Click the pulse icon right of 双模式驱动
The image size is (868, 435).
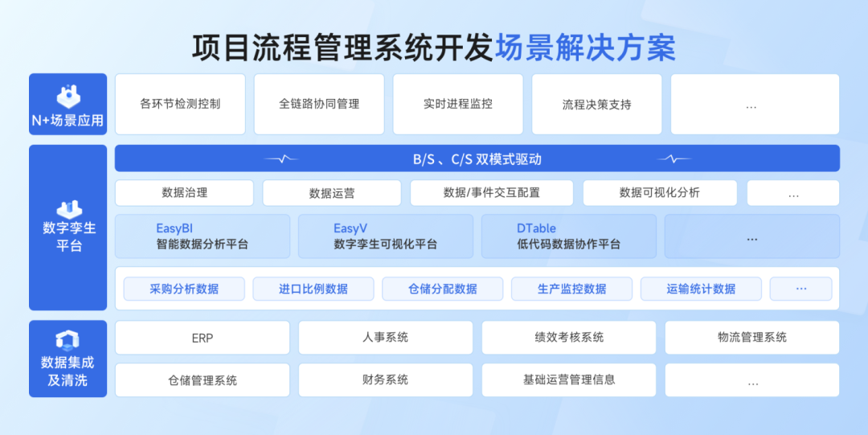pos(674,159)
